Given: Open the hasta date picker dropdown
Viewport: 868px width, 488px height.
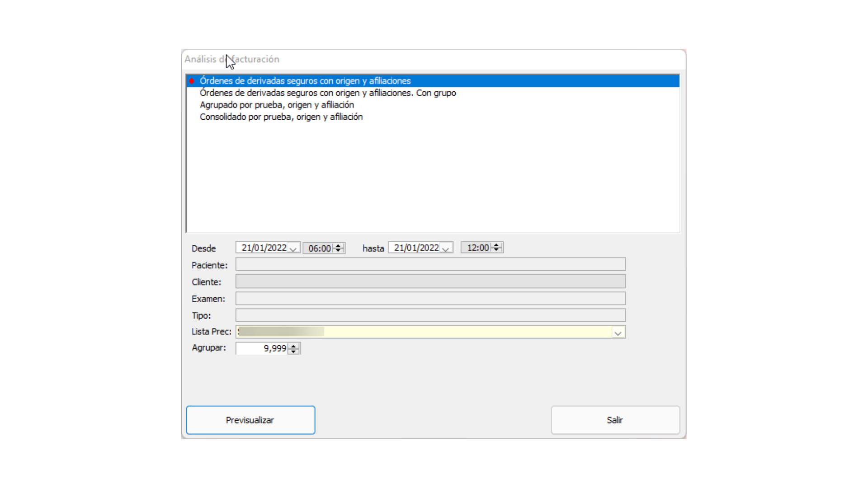Looking at the screenshot, I should 445,249.
